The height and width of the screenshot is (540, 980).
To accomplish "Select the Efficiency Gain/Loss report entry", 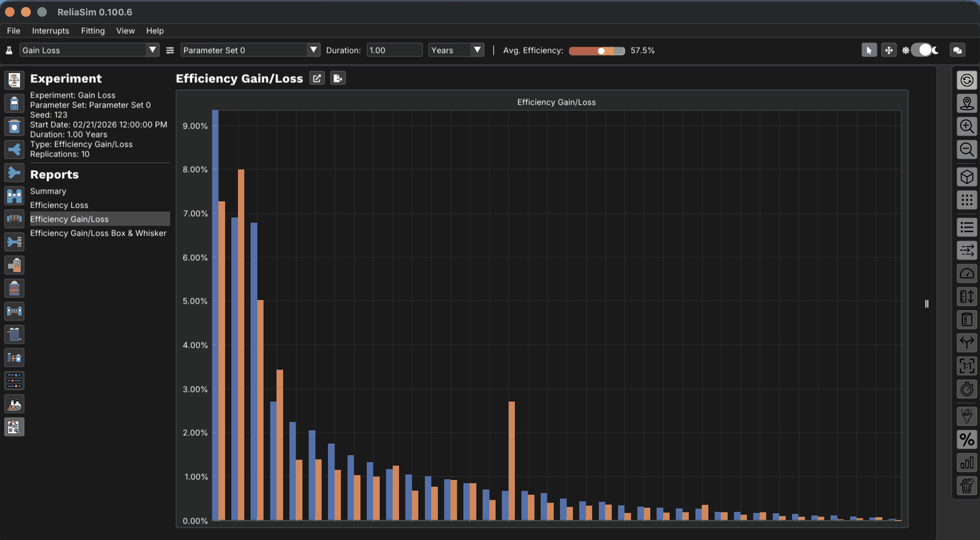I will pyautogui.click(x=99, y=219).
